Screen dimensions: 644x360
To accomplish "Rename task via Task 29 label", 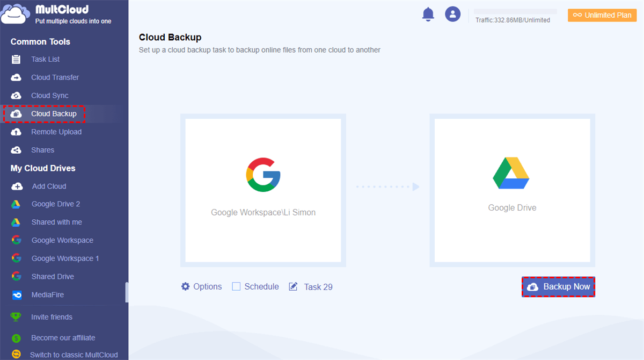I will tap(318, 287).
